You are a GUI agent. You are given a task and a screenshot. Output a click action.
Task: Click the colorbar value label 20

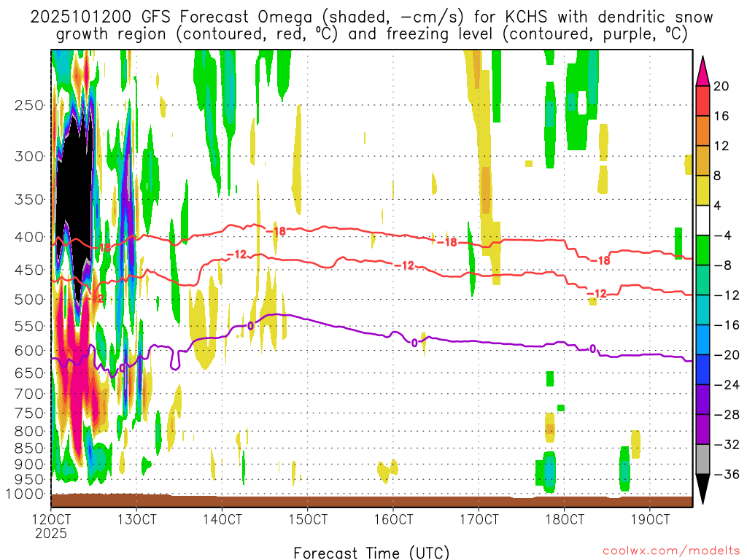[x=721, y=86]
